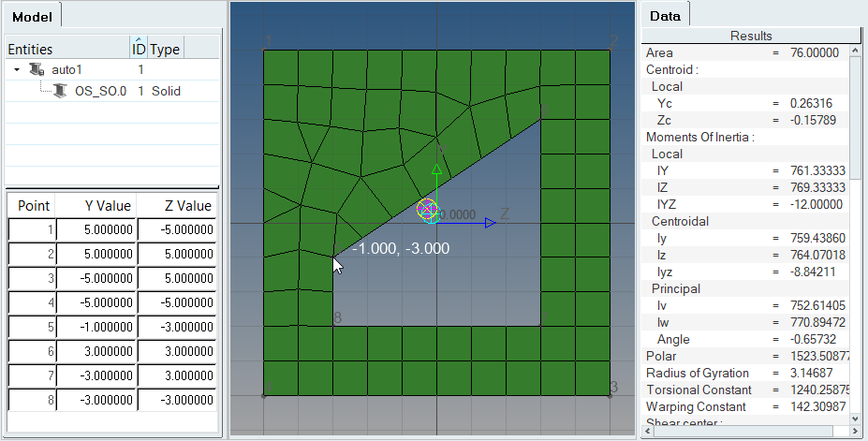Select OS_SO.0 entry in the entity tree

100,91
